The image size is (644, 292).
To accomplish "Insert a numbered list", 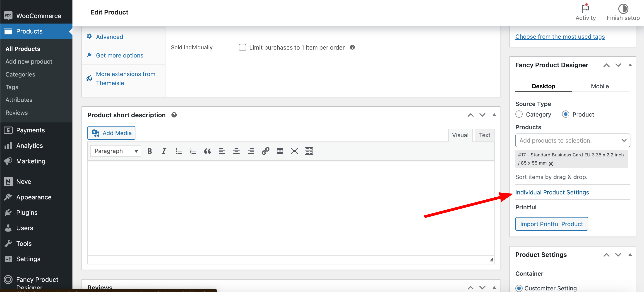I will coord(193,151).
